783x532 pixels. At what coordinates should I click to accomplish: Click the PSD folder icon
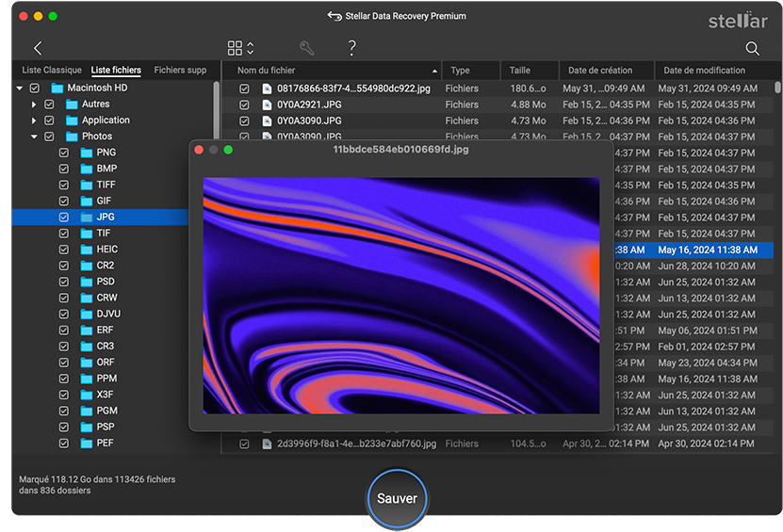[87, 282]
